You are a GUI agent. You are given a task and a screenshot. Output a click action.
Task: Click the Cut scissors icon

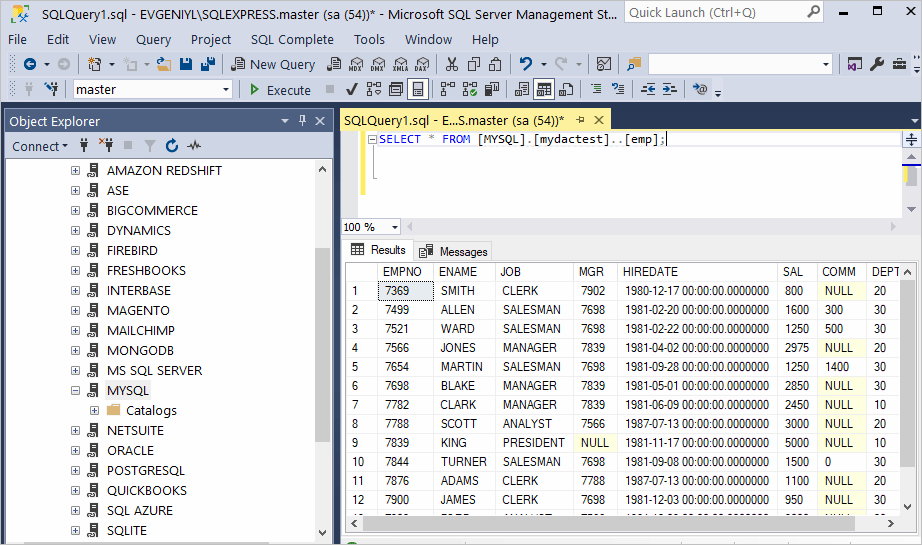[452, 64]
